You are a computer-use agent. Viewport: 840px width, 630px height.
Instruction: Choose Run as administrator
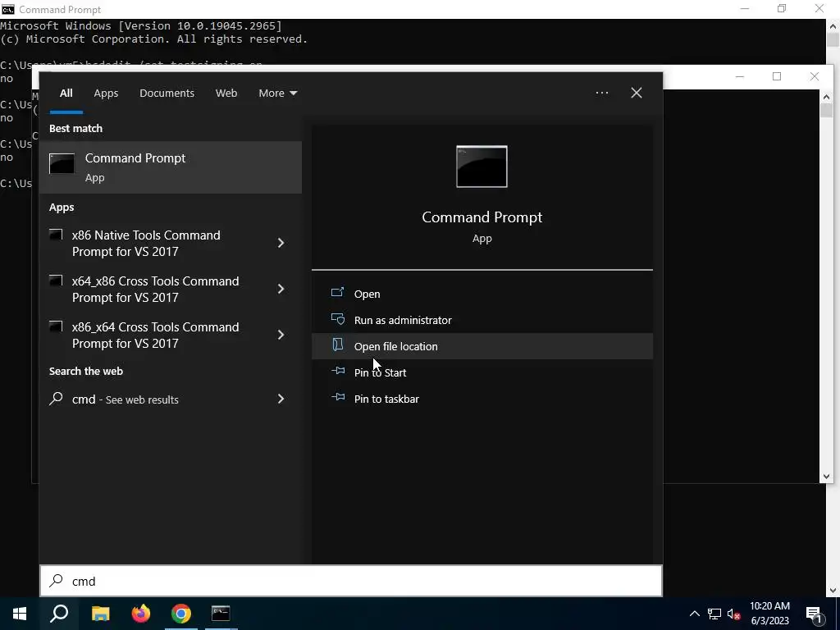click(x=482, y=321)
